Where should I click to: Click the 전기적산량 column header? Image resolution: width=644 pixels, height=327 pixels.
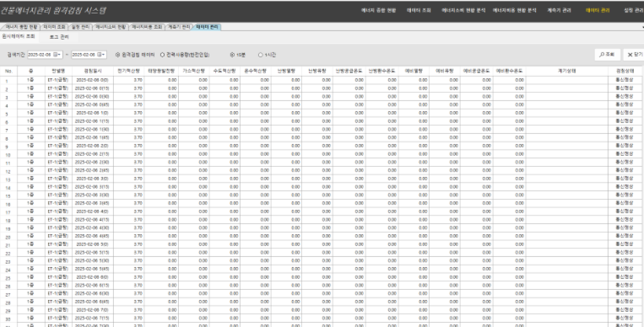point(128,71)
